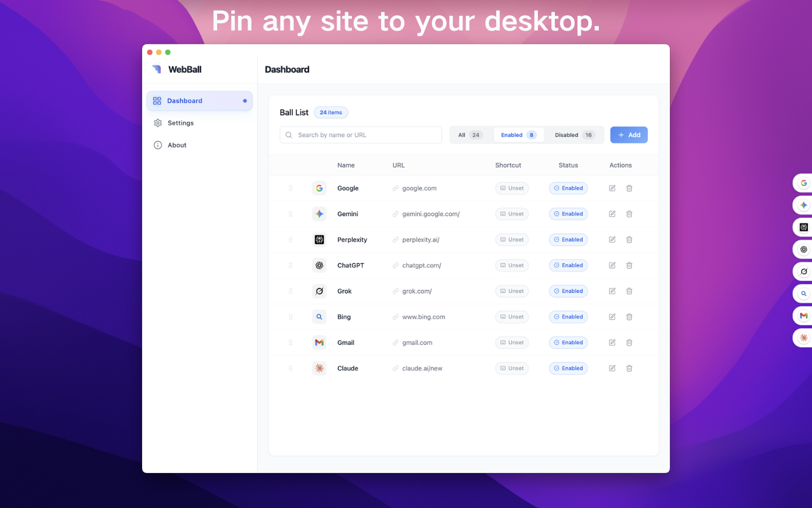
Task: Click the Perplexity site icon
Action: click(319, 239)
